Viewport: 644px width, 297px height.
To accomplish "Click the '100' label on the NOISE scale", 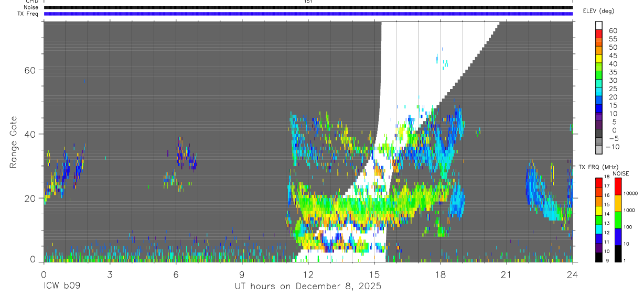I will (628, 227).
